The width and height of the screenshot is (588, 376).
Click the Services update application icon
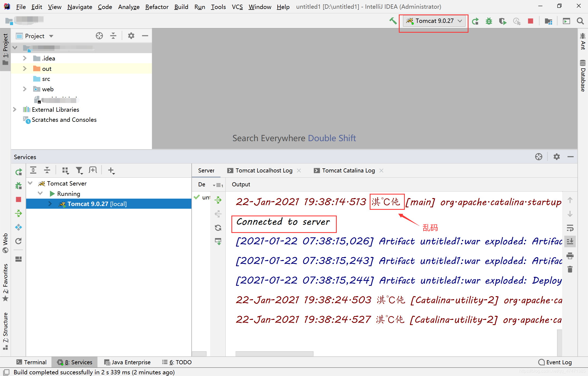coord(19,241)
